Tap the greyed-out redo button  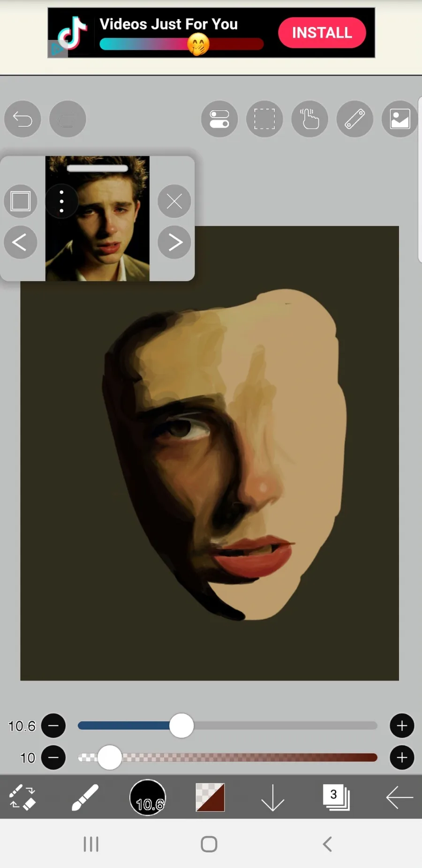[x=68, y=119]
